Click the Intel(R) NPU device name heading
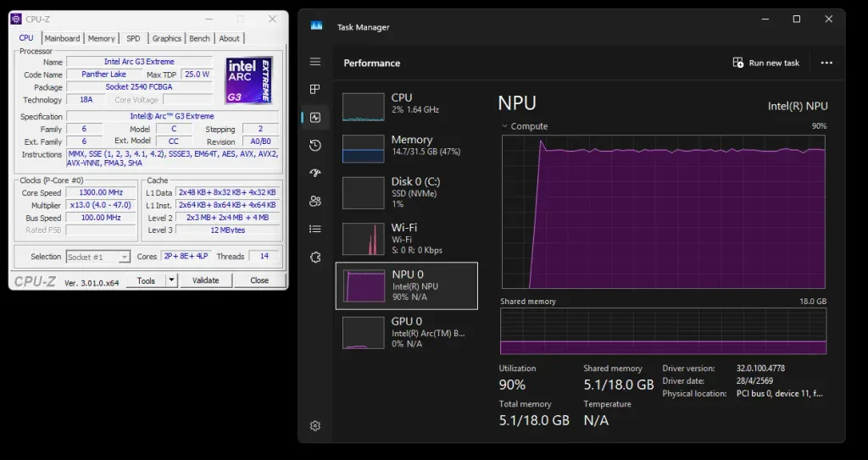The image size is (868, 460). (798, 106)
